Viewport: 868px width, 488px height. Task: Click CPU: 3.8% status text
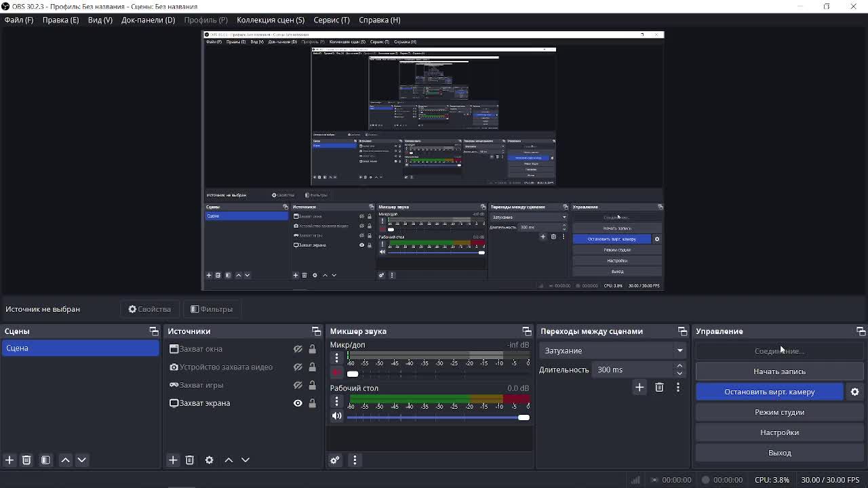tap(771, 480)
